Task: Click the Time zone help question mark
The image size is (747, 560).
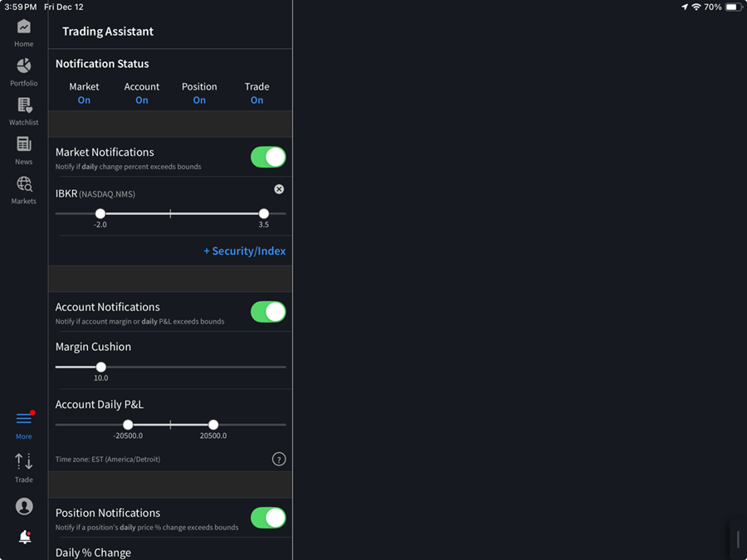Action: [279, 458]
